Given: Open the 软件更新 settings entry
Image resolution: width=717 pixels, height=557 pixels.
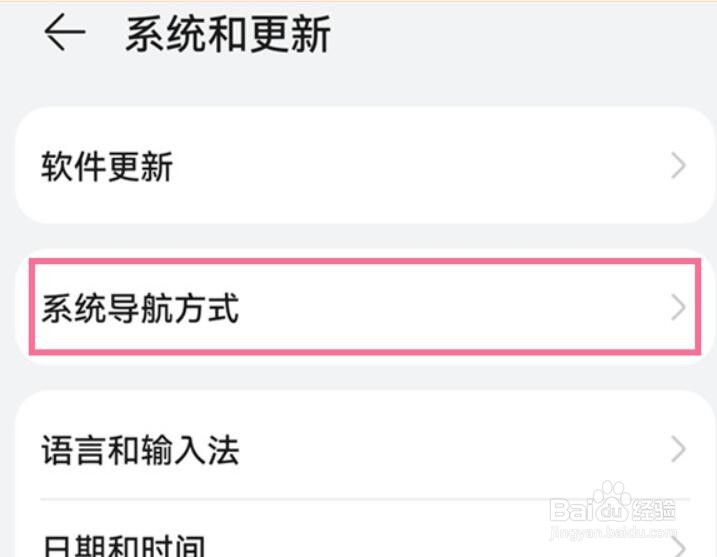Looking at the screenshot, I should click(x=365, y=166).
